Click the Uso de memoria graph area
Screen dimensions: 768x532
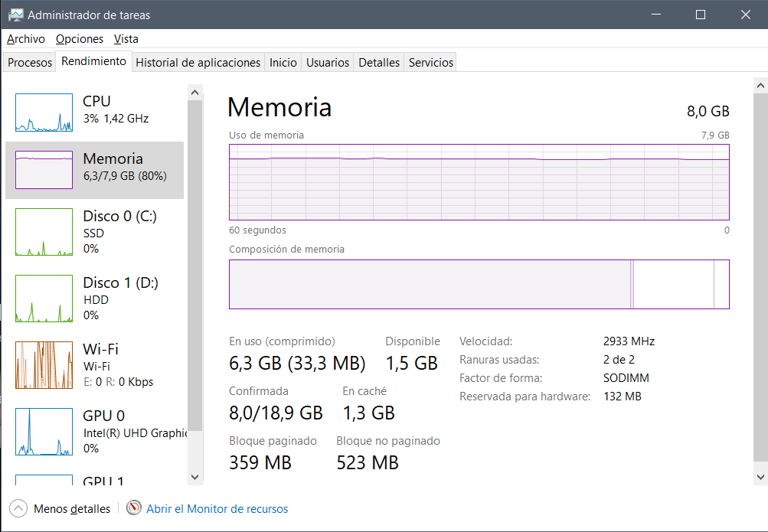coord(479,182)
